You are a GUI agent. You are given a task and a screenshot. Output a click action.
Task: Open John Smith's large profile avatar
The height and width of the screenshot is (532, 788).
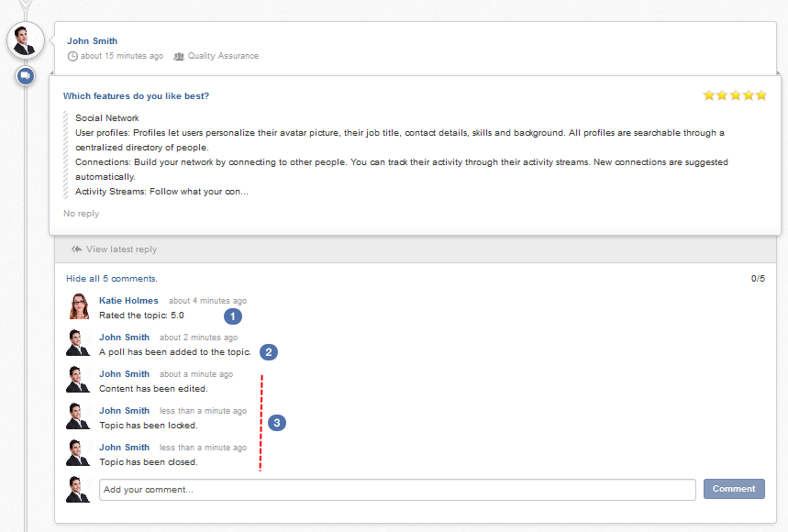tap(26, 40)
